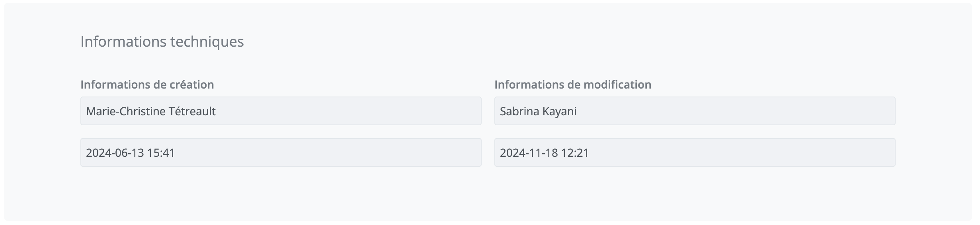The image size is (980, 225).
Task: Click the date field below Sabrina Kayani
Action: (695, 152)
